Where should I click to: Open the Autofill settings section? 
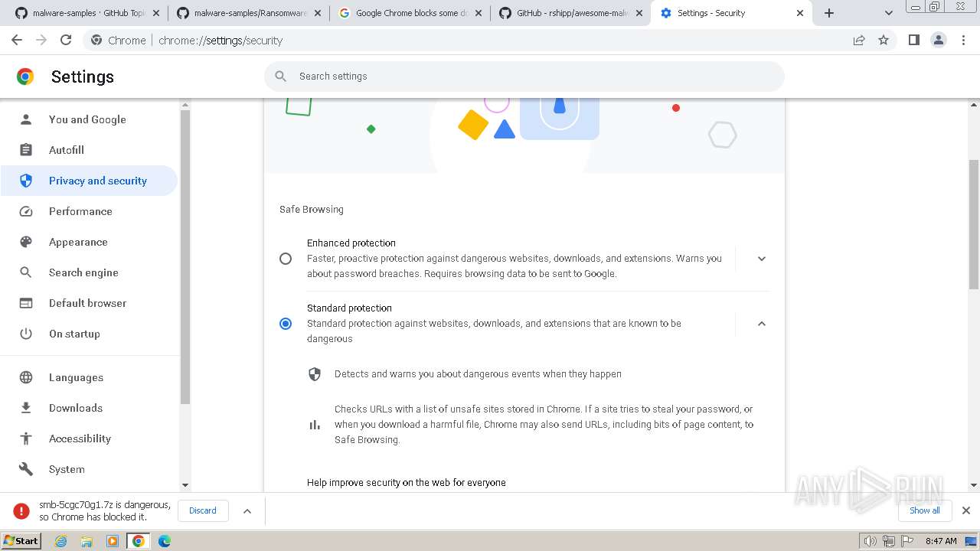(x=89, y=150)
